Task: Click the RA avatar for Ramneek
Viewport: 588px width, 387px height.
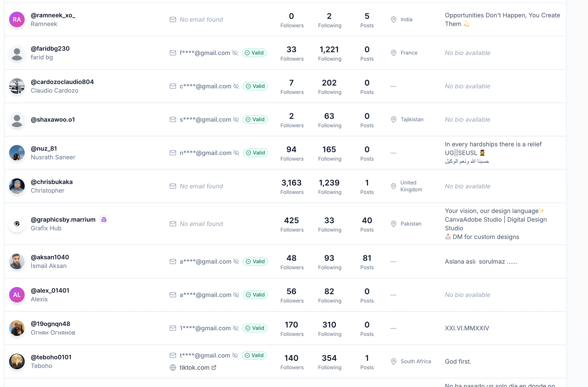Action: (17, 20)
